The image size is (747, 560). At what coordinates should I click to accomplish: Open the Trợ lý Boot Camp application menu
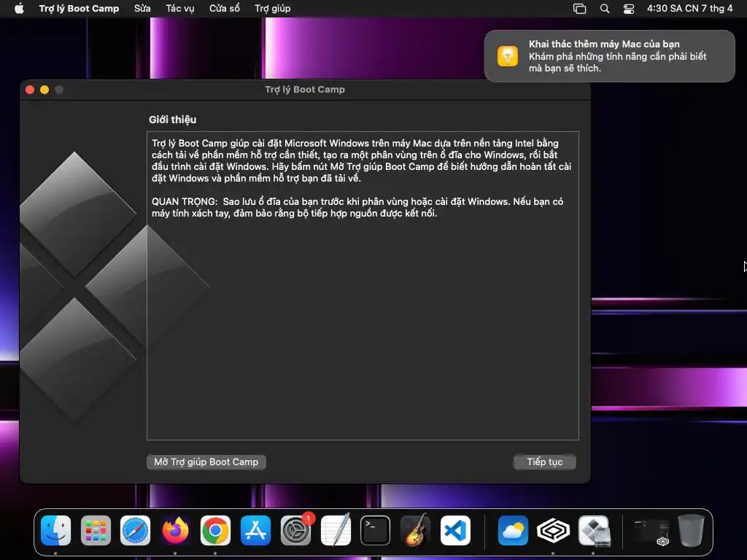tap(79, 9)
